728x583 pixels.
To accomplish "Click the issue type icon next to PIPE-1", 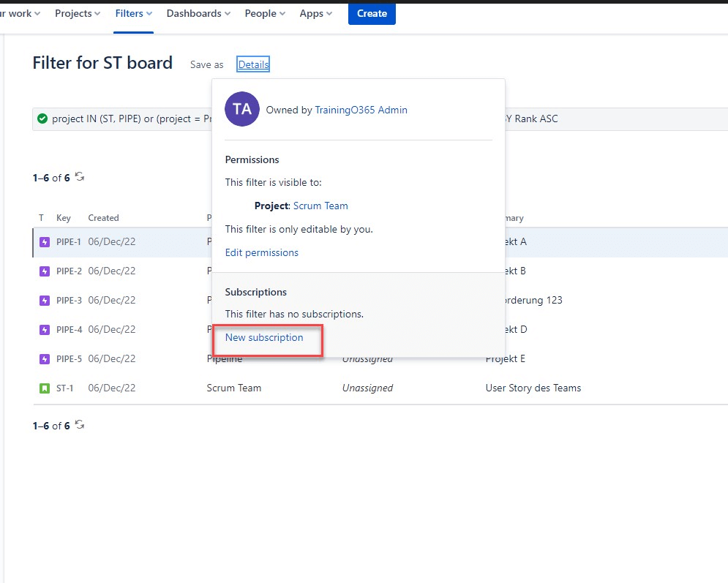I will coord(43,241).
